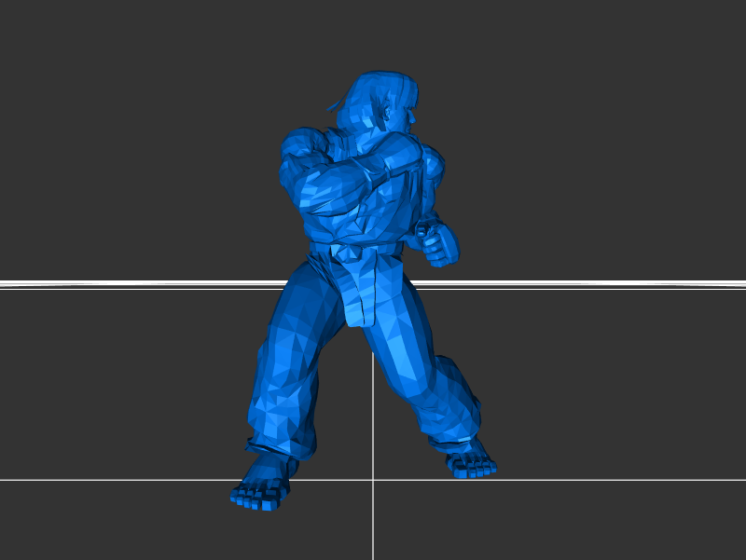Select the hanging belt cloth flap
This screenshot has width=746, height=560.
361,294
